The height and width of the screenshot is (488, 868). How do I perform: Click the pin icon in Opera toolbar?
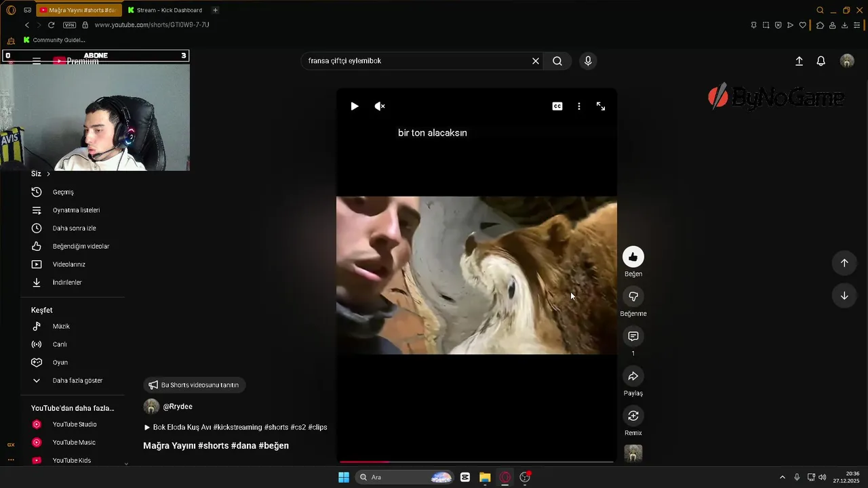(753, 25)
